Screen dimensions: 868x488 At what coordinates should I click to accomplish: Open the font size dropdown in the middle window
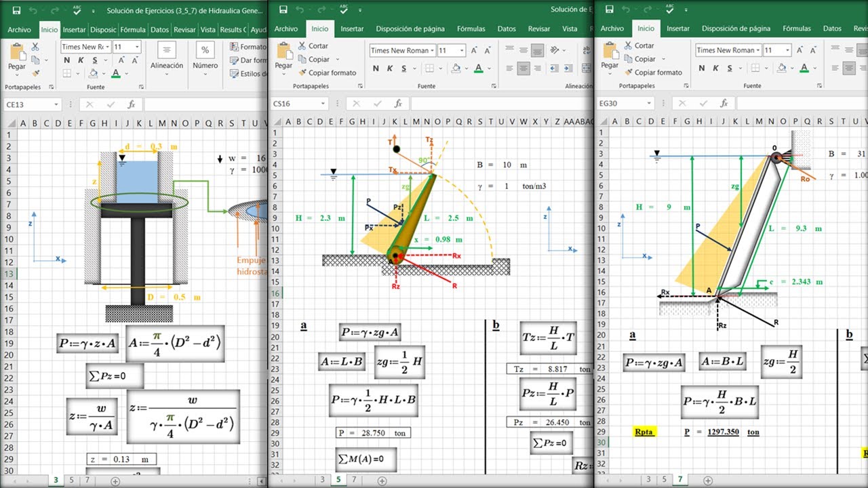pos(462,51)
